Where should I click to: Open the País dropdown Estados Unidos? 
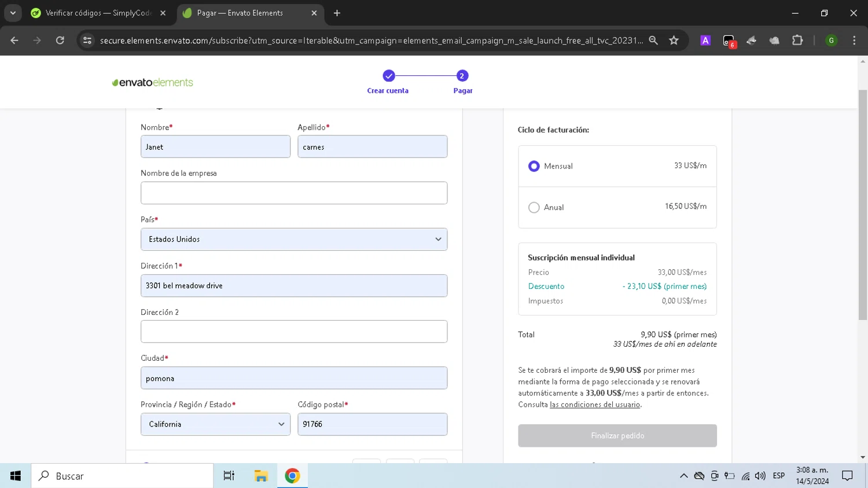[294, 239]
